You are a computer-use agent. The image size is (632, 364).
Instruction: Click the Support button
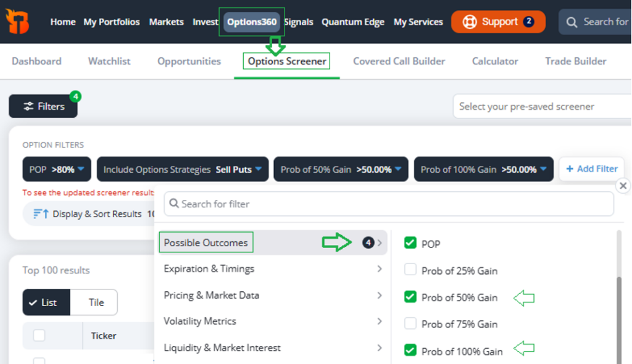pos(498,22)
